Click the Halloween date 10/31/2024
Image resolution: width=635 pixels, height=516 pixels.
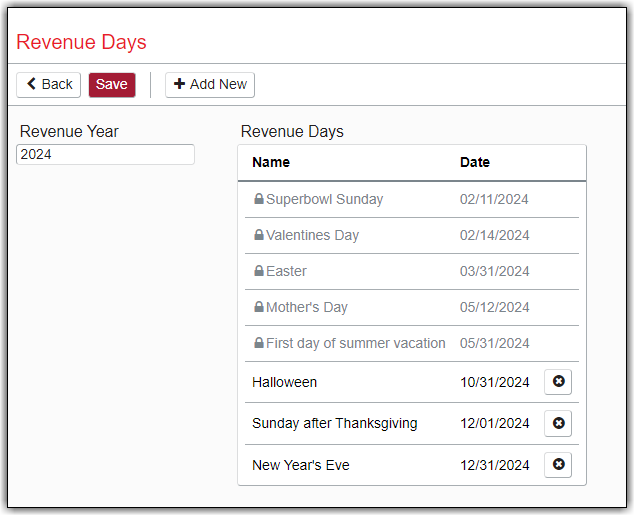(x=494, y=382)
